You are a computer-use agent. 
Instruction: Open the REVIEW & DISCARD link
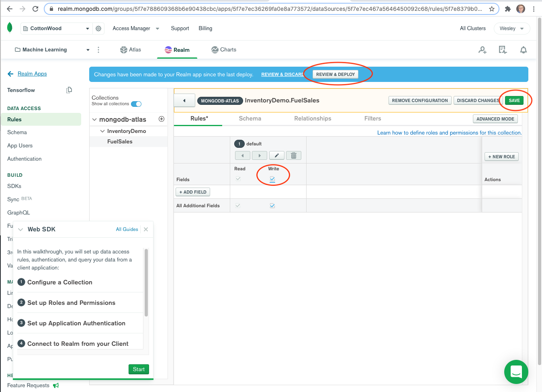(282, 74)
